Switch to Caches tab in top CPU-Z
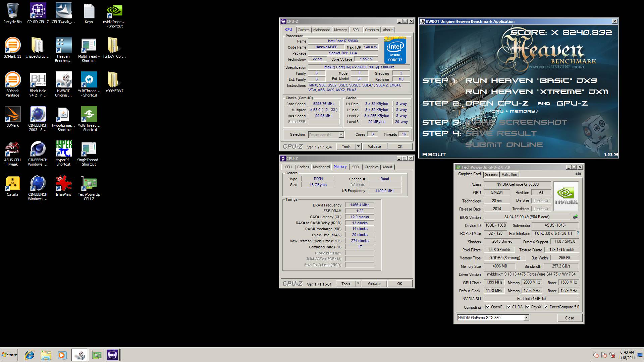 pos(303,30)
